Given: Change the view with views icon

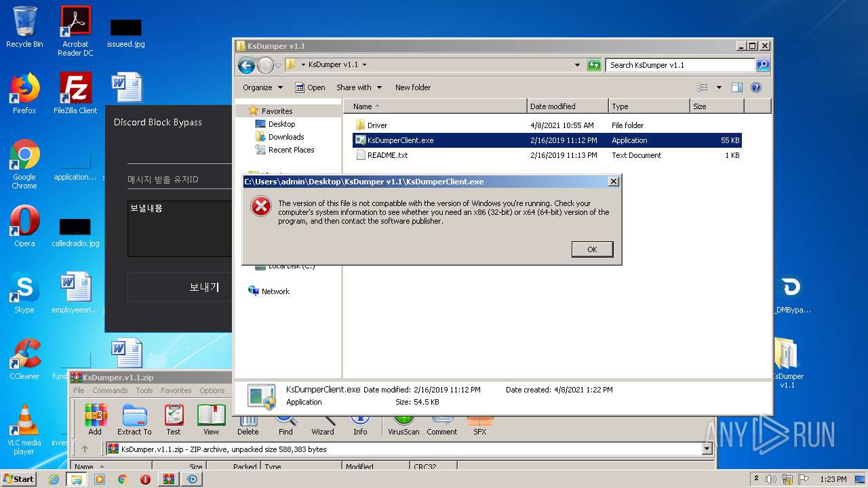Looking at the screenshot, I should [x=703, y=87].
